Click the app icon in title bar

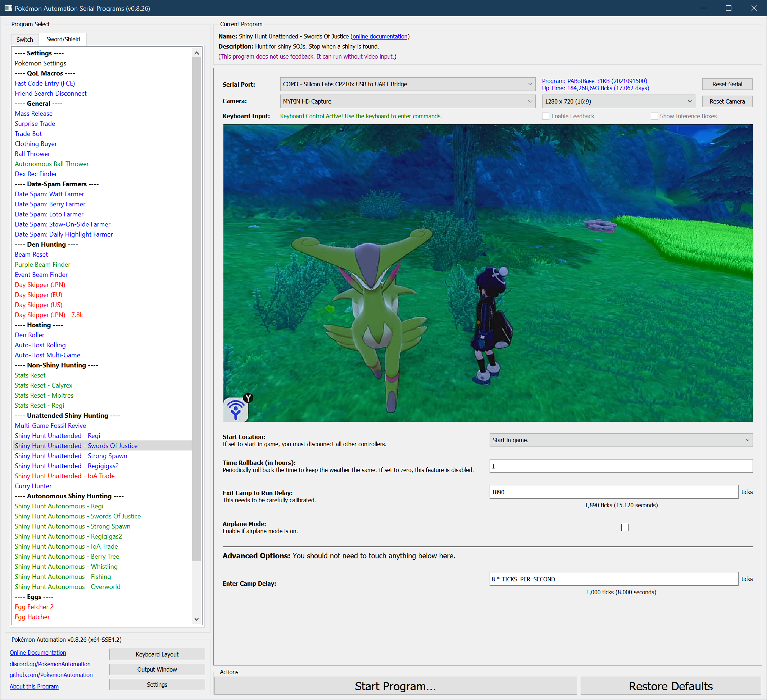(8, 8)
